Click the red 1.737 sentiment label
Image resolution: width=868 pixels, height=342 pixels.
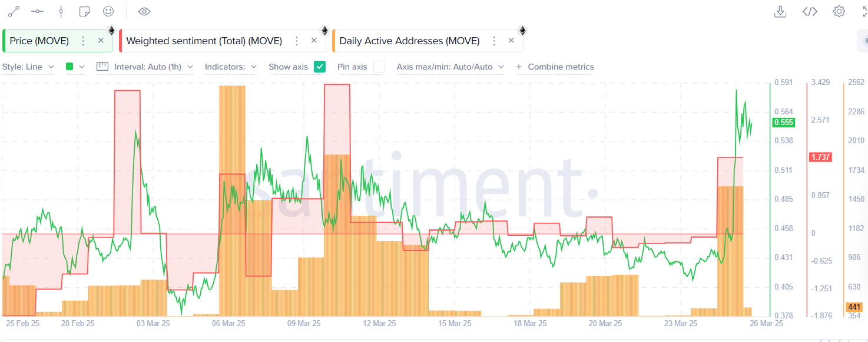(x=820, y=157)
